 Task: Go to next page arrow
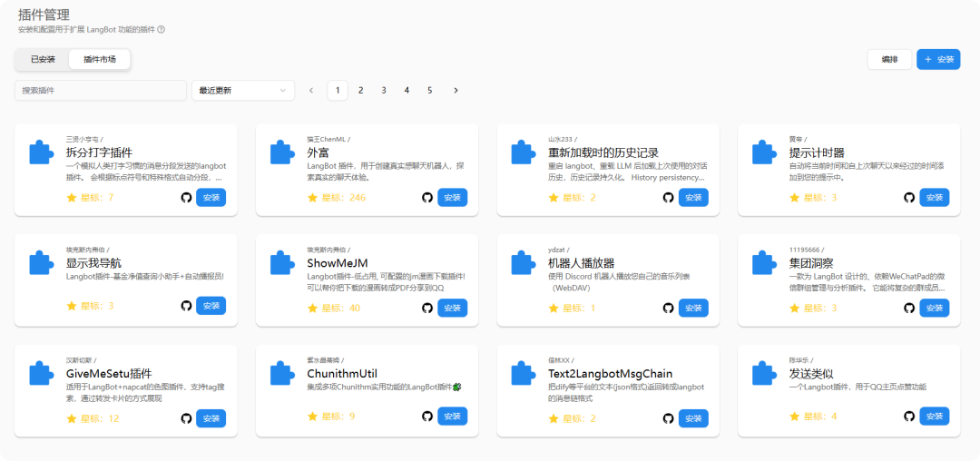point(456,91)
